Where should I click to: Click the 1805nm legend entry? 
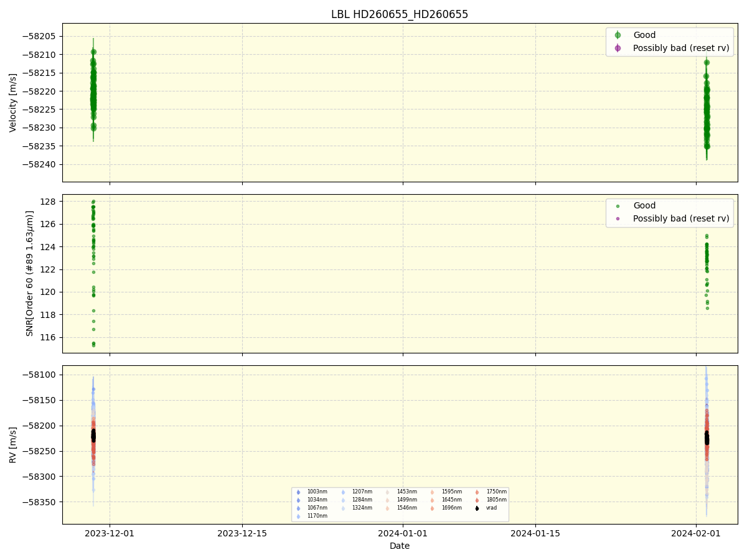click(496, 500)
